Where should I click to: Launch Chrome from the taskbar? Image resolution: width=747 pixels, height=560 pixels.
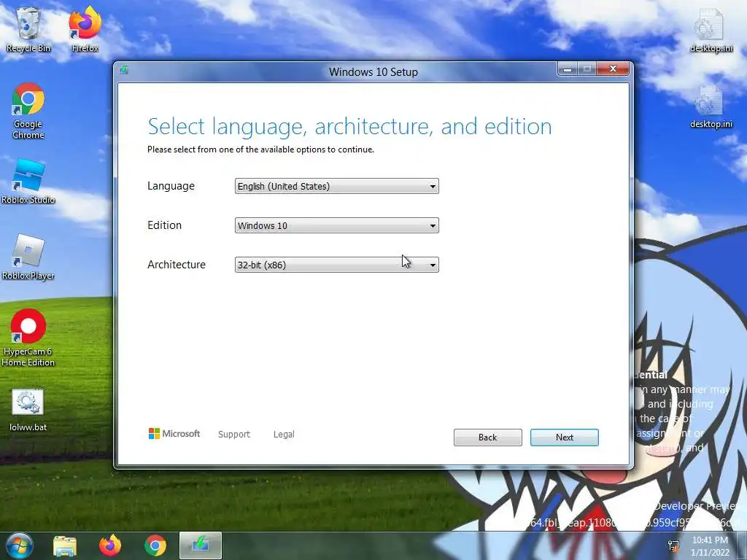tap(155, 545)
